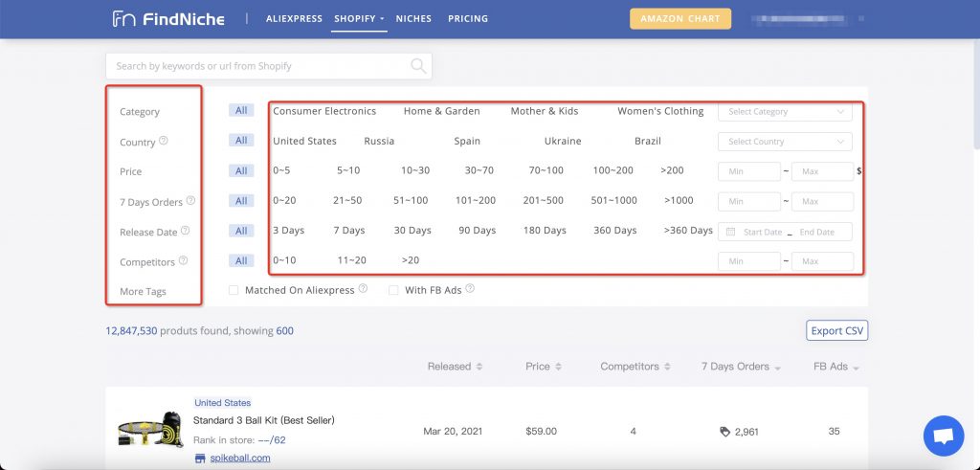The image size is (980, 470).
Task: Select All in the Release Date row
Action: [x=241, y=231]
